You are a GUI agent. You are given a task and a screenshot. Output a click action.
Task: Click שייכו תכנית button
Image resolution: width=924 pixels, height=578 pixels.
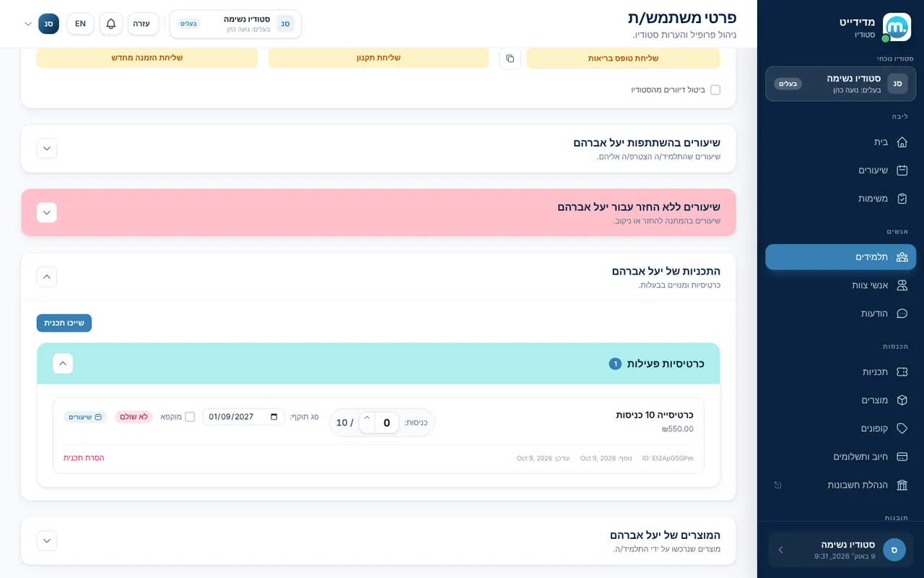64,323
